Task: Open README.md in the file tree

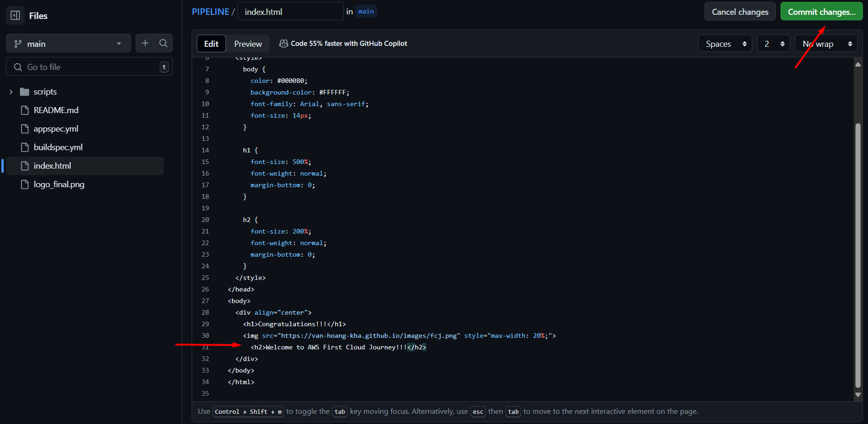Action: tap(56, 110)
